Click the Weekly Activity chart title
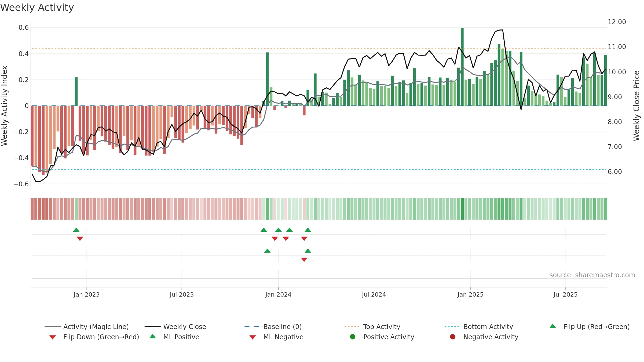This screenshot has height=362, width=644. coord(37,8)
